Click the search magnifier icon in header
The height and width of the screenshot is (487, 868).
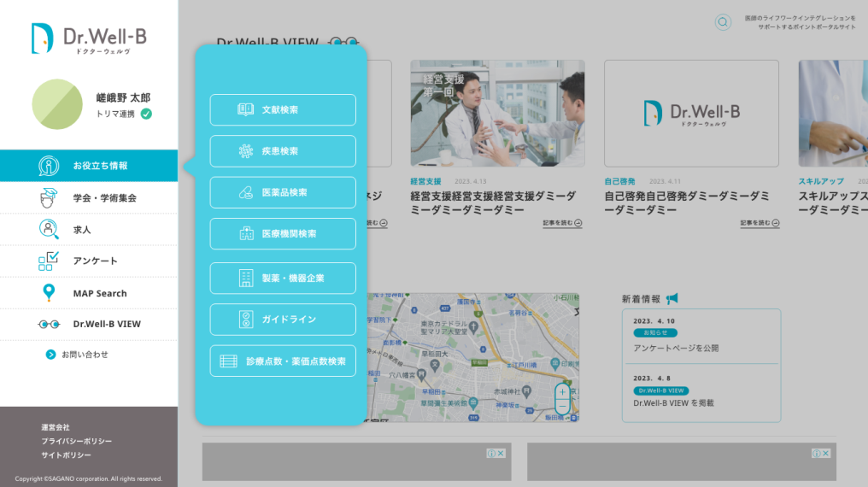723,22
